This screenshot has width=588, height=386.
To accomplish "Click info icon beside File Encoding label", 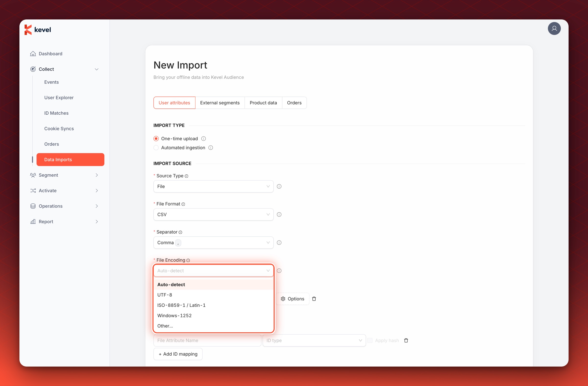I will pyautogui.click(x=188, y=260).
